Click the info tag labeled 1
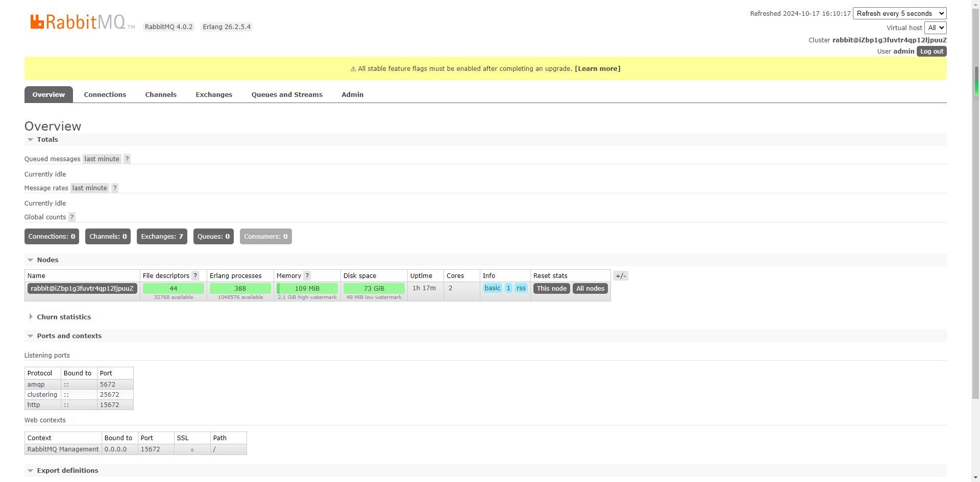 508,288
